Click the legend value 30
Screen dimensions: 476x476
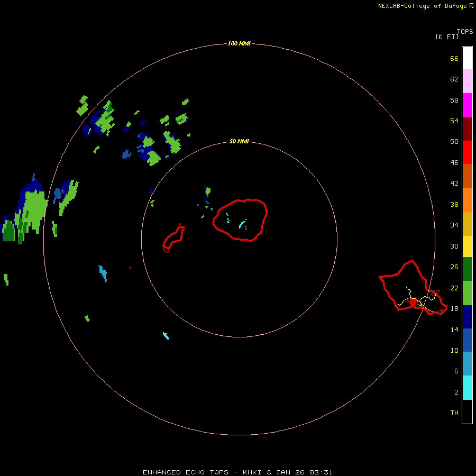point(454,246)
